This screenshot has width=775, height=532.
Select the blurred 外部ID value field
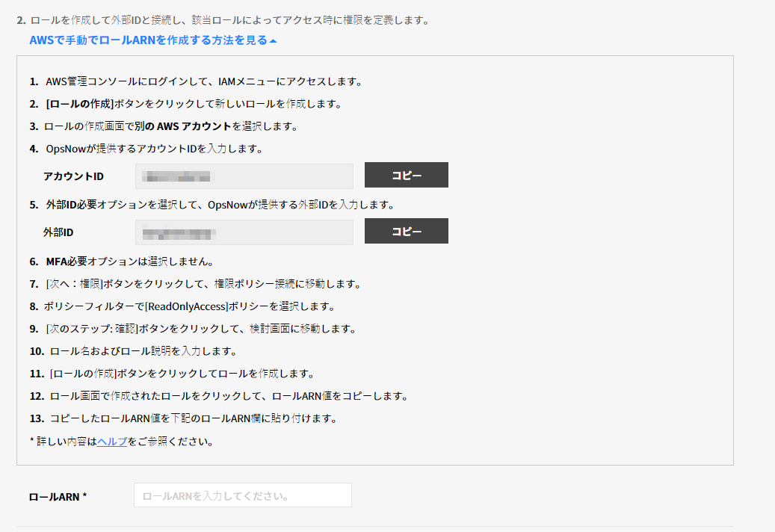pyautogui.click(x=244, y=232)
